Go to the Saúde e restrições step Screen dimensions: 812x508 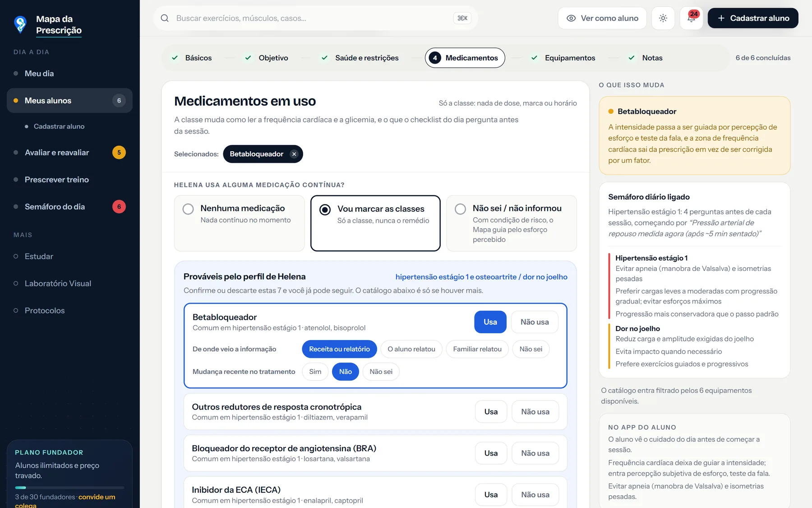point(360,58)
